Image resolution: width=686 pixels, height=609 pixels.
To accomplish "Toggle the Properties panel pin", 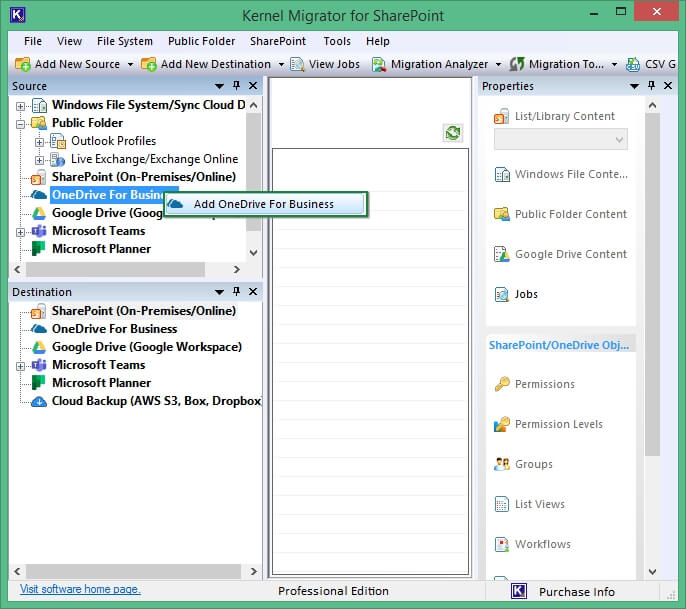I will point(651,85).
